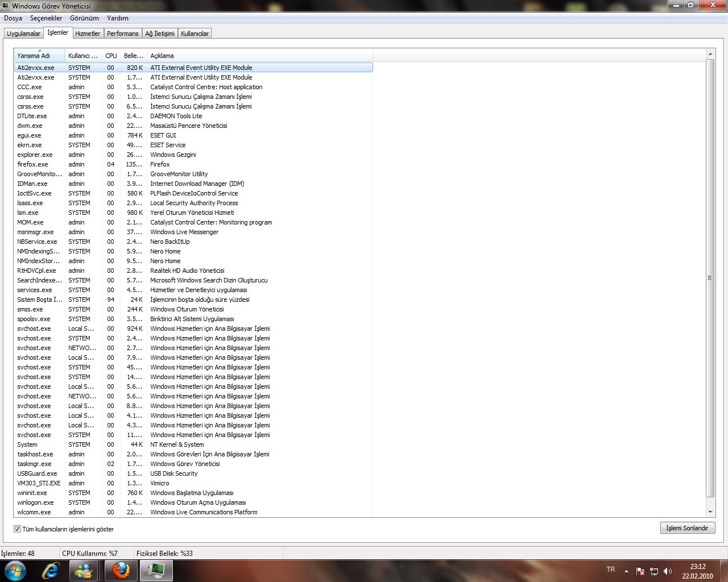Image resolution: width=728 pixels, height=582 pixels.
Task: Switch to Firefox on the taskbar
Action: [x=121, y=570]
